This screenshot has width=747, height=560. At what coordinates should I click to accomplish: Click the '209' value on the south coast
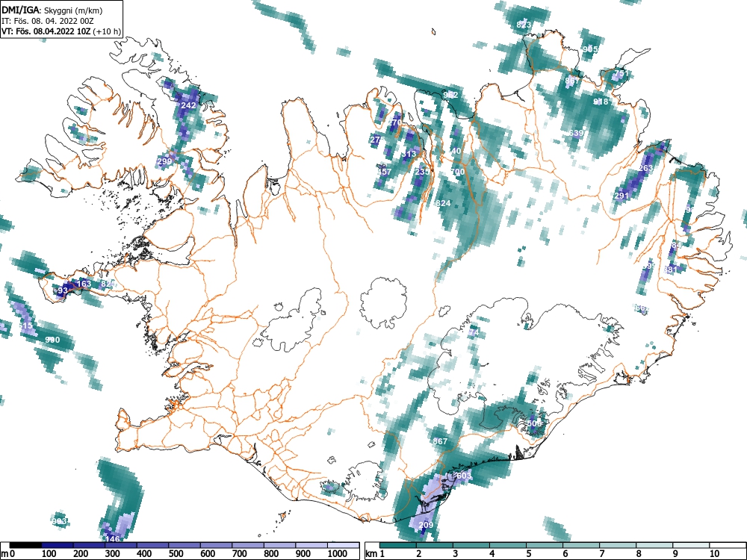click(x=426, y=525)
